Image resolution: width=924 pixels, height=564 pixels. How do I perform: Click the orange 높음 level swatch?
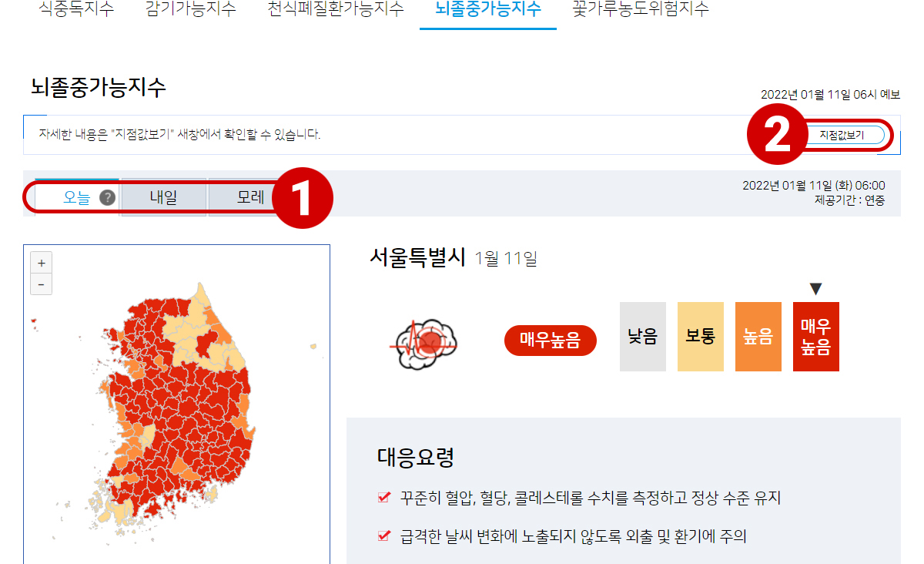758,337
